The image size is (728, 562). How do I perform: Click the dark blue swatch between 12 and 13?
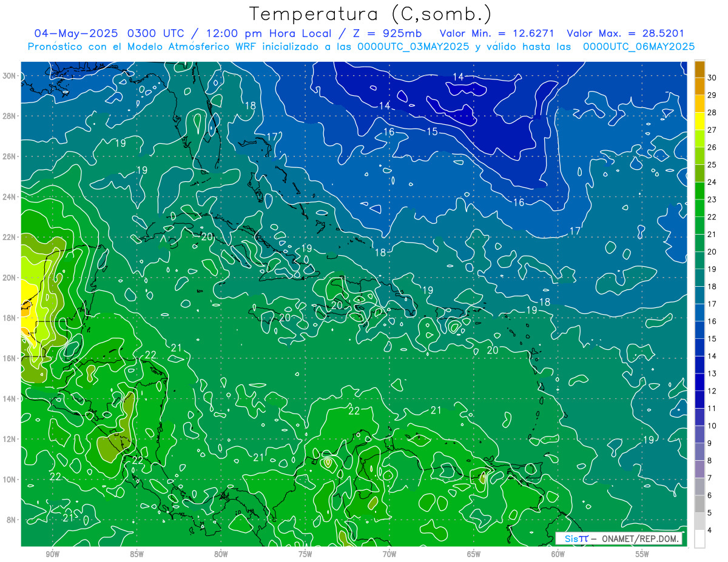click(700, 383)
